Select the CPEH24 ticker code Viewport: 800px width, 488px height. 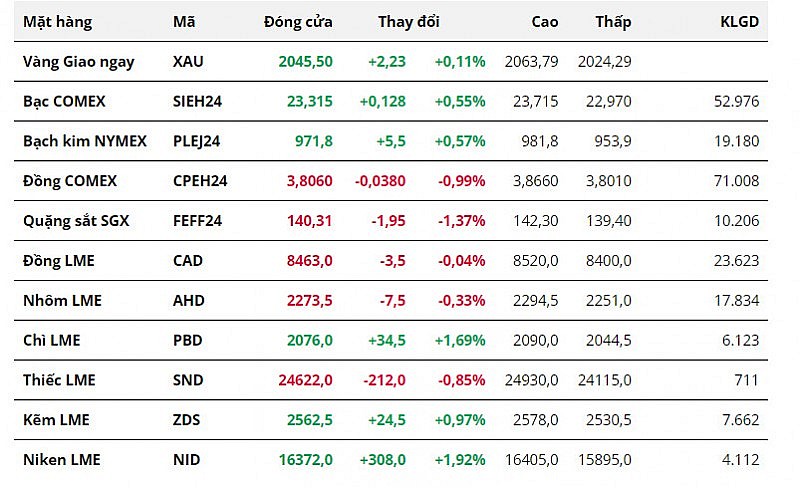(x=200, y=181)
